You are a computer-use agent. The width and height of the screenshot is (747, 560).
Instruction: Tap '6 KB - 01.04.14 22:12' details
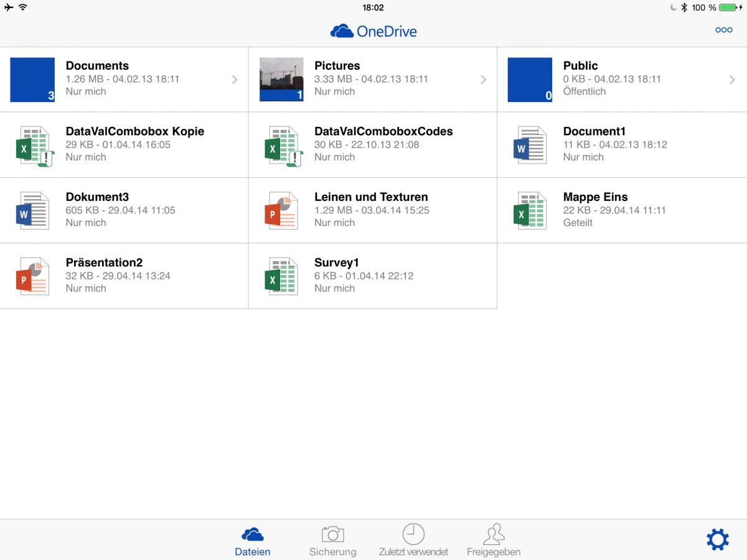[x=364, y=276]
